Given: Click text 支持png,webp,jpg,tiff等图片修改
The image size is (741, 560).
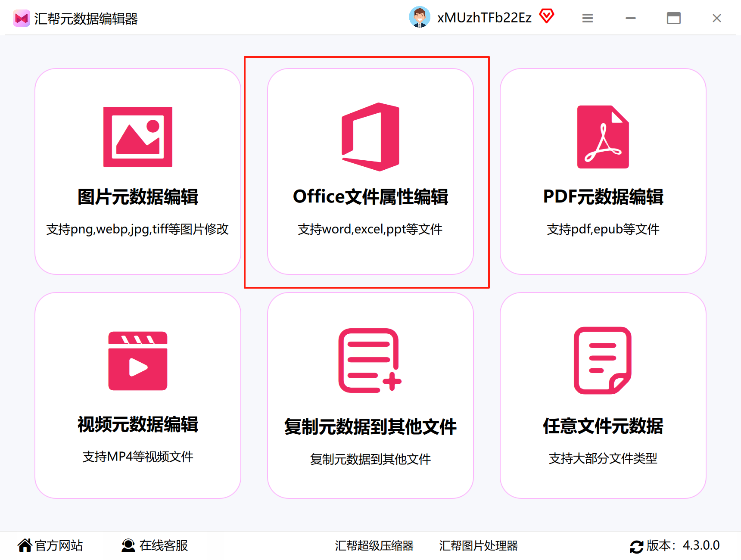Looking at the screenshot, I should 137,229.
